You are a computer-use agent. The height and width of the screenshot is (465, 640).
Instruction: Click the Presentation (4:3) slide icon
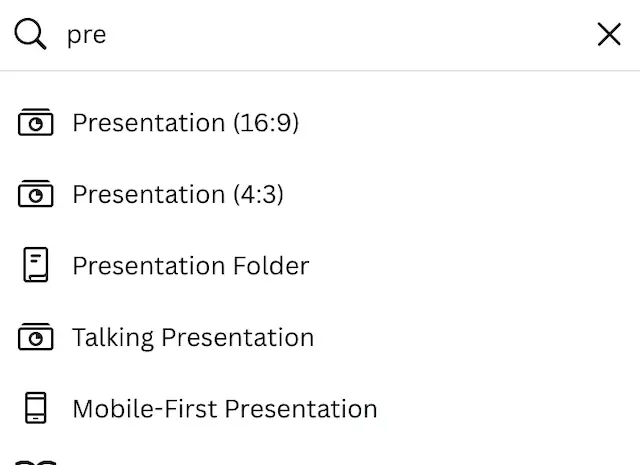point(36,194)
